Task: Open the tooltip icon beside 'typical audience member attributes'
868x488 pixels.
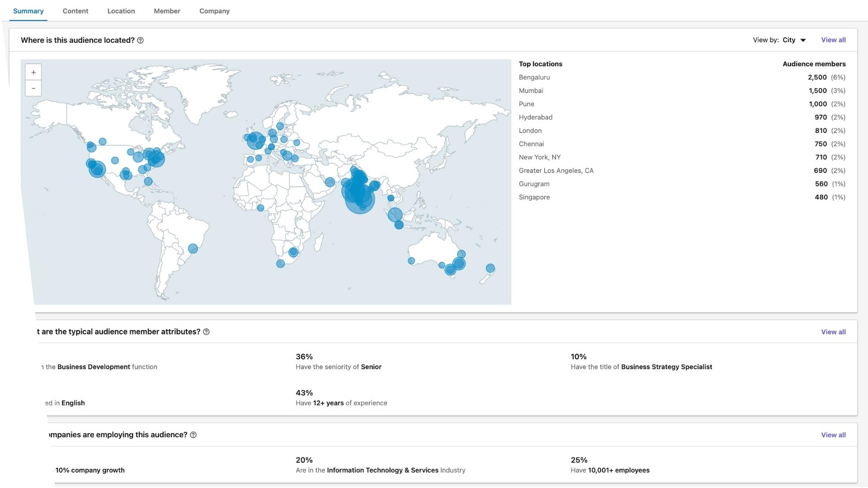Action: tap(206, 332)
